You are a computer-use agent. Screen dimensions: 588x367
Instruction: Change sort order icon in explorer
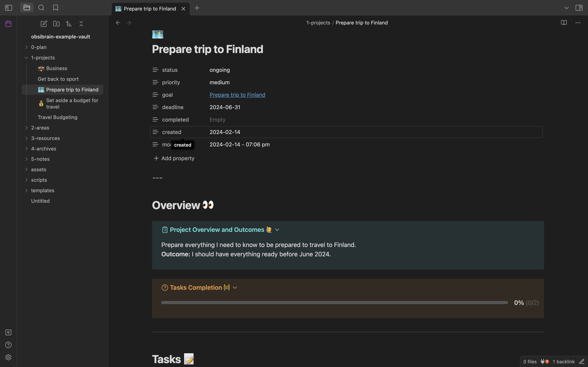coord(69,24)
